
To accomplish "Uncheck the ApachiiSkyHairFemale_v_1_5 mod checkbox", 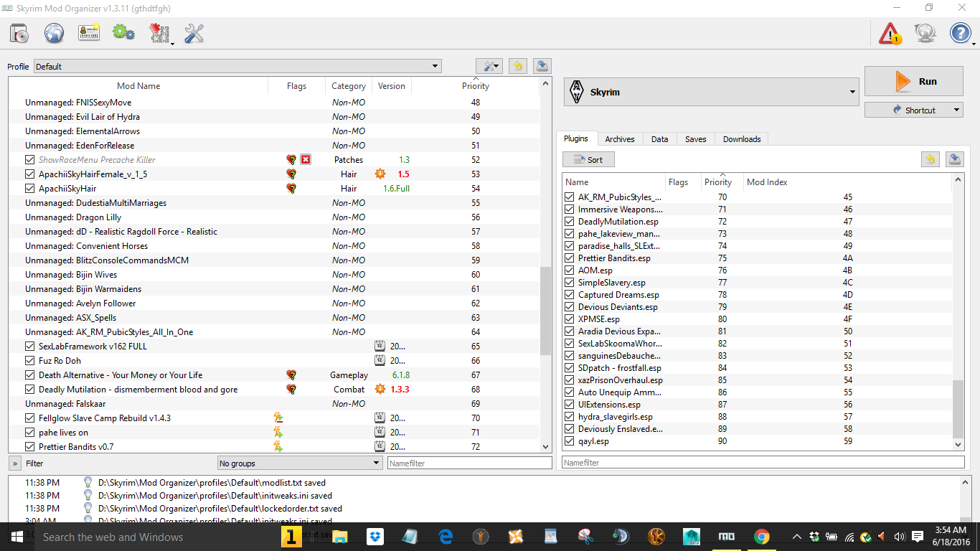I will (30, 174).
